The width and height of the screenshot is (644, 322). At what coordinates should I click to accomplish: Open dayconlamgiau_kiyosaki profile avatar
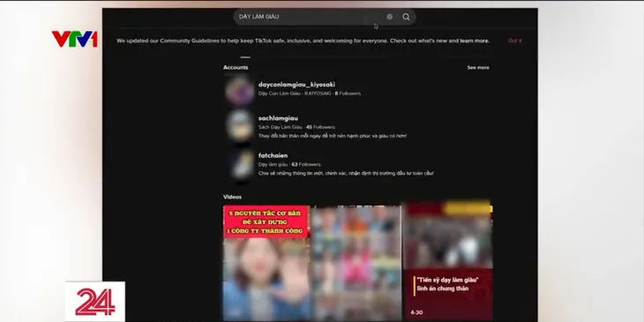[x=239, y=89]
